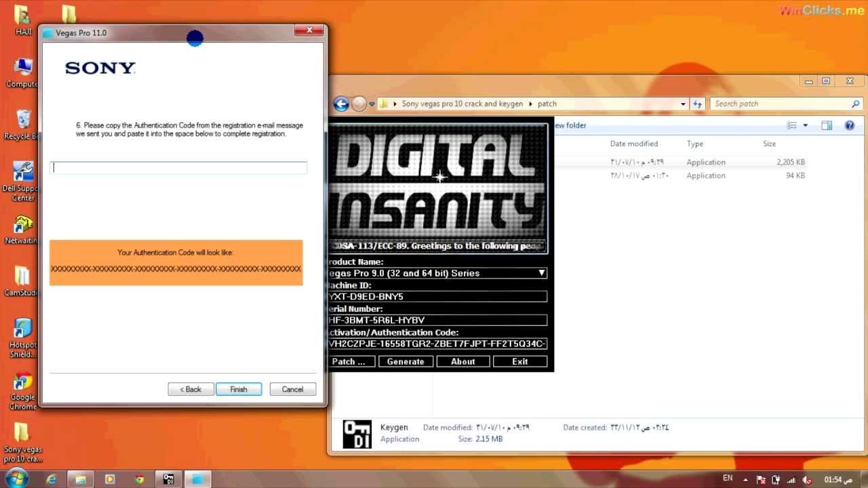Screen dimensions: 868x488
Task: Click 'Sony vegas pro 10 crack and keygen' breadcrumb
Action: tap(462, 104)
